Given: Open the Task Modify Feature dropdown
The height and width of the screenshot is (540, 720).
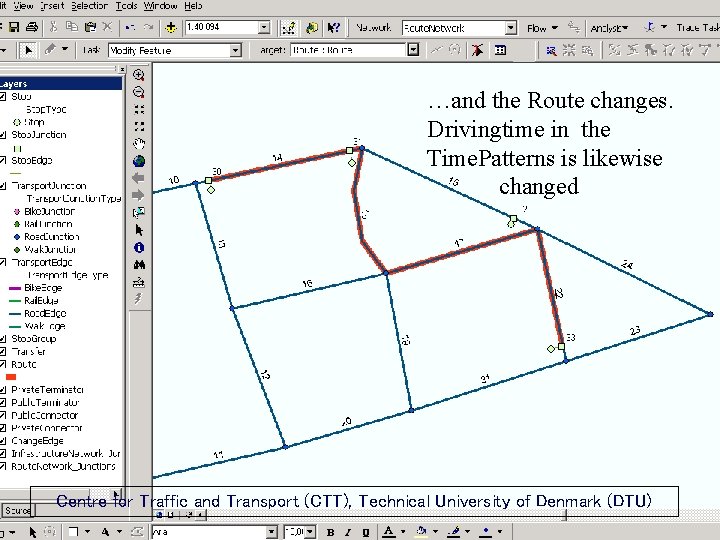Looking at the screenshot, I should [x=235, y=50].
